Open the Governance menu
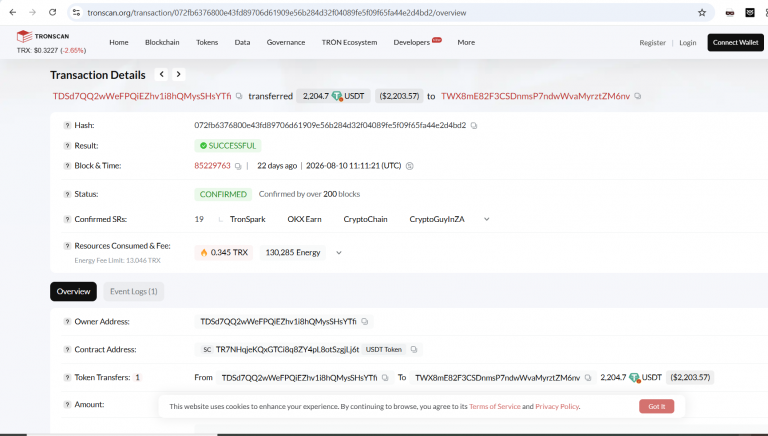The height and width of the screenshot is (436, 768). click(286, 43)
